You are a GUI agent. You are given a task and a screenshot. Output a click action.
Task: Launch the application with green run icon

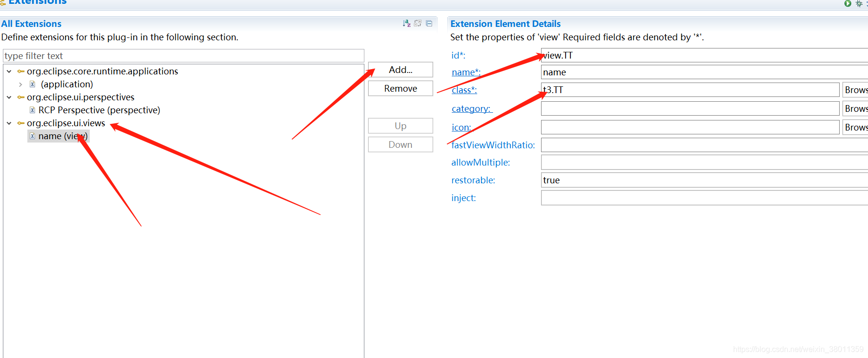pos(848,3)
